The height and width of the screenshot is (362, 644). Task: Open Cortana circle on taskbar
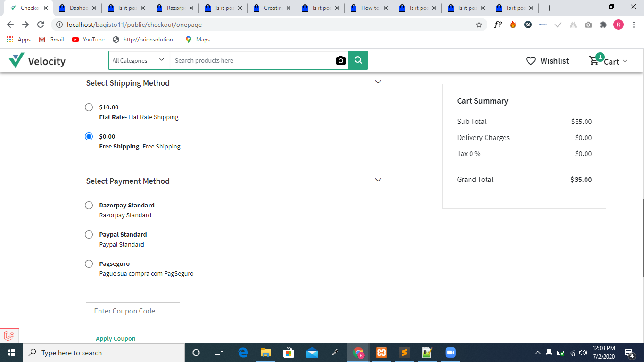(x=196, y=353)
